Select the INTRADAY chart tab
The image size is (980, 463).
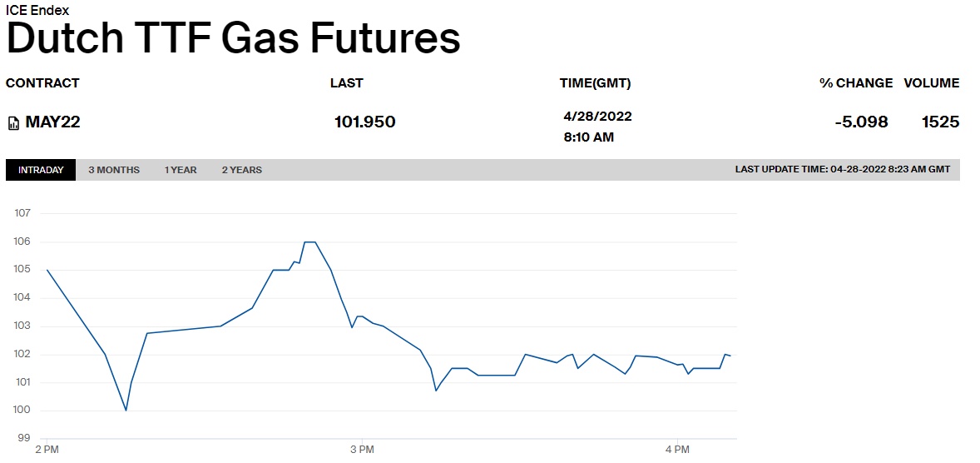click(41, 170)
